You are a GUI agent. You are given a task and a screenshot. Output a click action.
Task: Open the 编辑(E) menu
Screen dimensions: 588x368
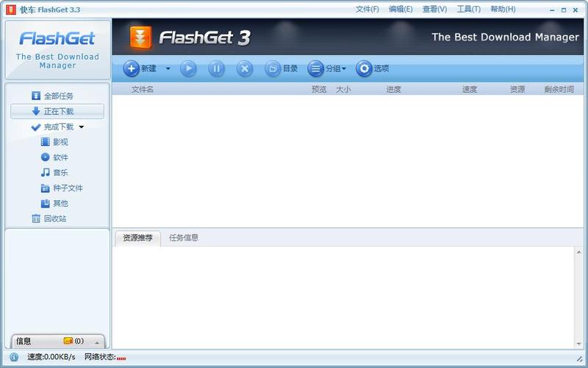click(401, 10)
